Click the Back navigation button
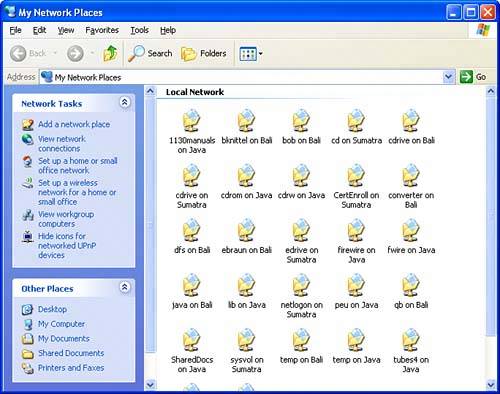 click(x=28, y=53)
